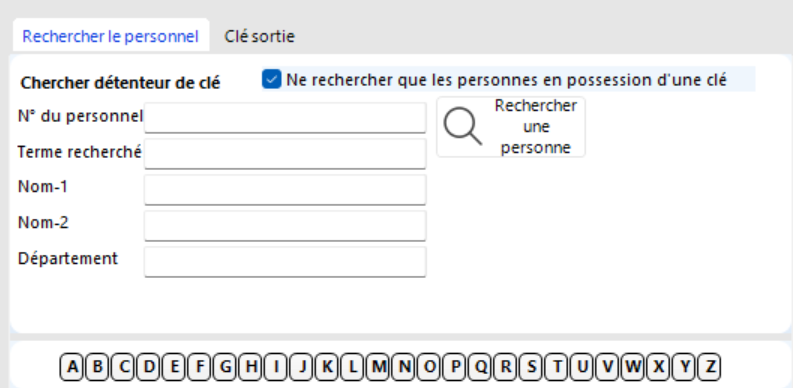The width and height of the screenshot is (793, 388).
Task: Click Rechercher une personne button
Action: [x=511, y=127]
